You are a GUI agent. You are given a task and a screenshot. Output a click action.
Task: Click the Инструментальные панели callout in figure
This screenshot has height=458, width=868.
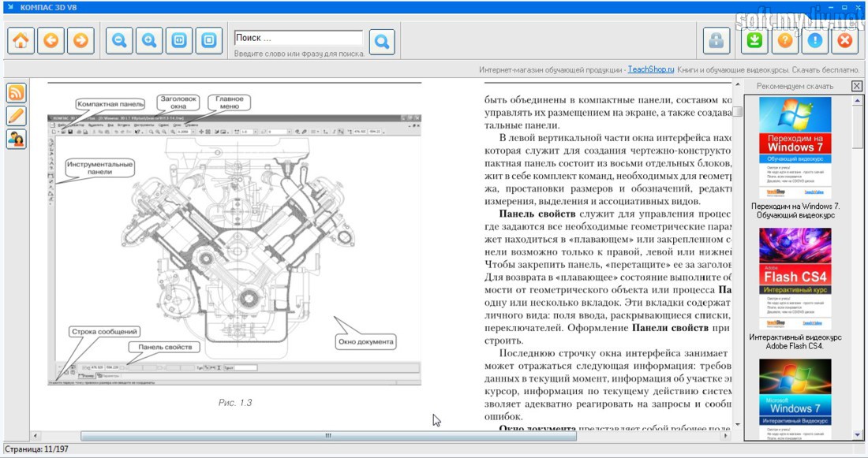click(99, 168)
